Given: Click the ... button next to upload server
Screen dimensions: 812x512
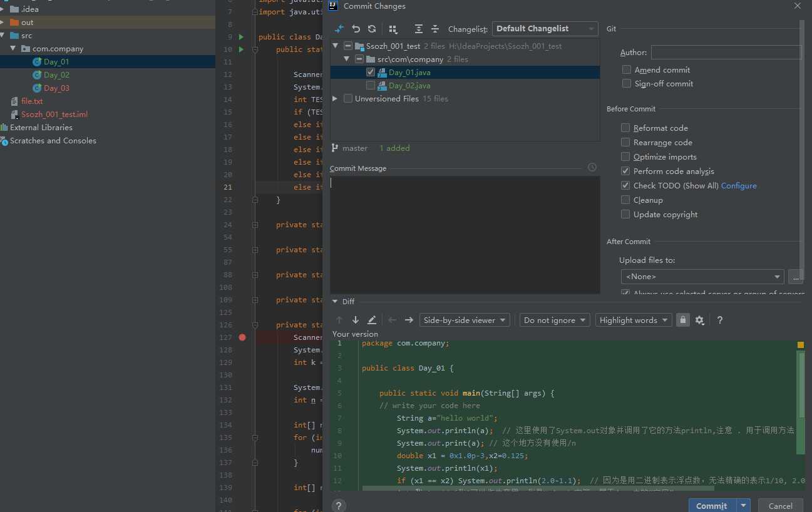Looking at the screenshot, I should [x=796, y=276].
